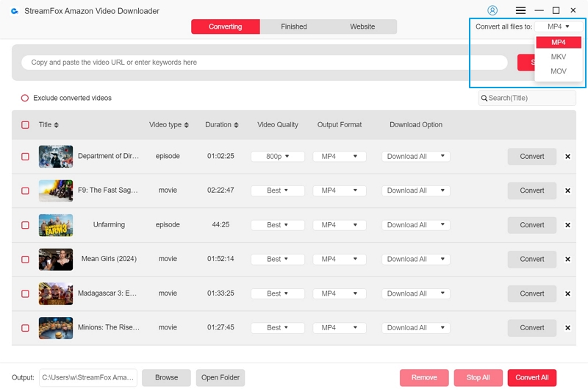Choose MOV in the format list
Viewport: 588px width, 392px height.
click(x=559, y=71)
